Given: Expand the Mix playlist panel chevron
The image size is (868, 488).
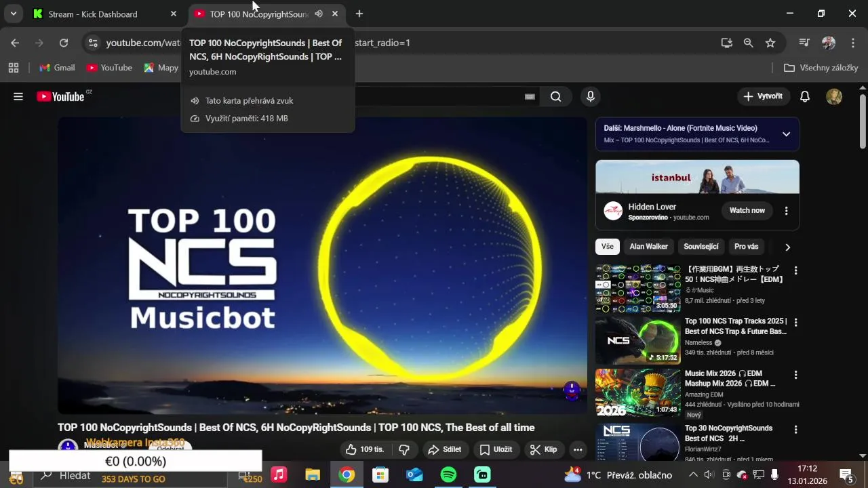Looking at the screenshot, I should click(x=787, y=134).
